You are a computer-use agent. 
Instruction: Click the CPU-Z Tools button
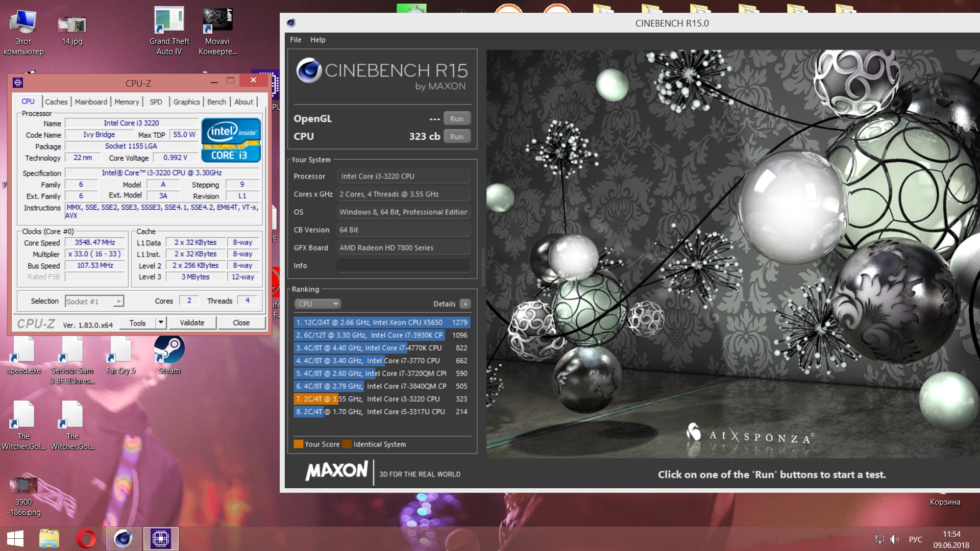[137, 323]
